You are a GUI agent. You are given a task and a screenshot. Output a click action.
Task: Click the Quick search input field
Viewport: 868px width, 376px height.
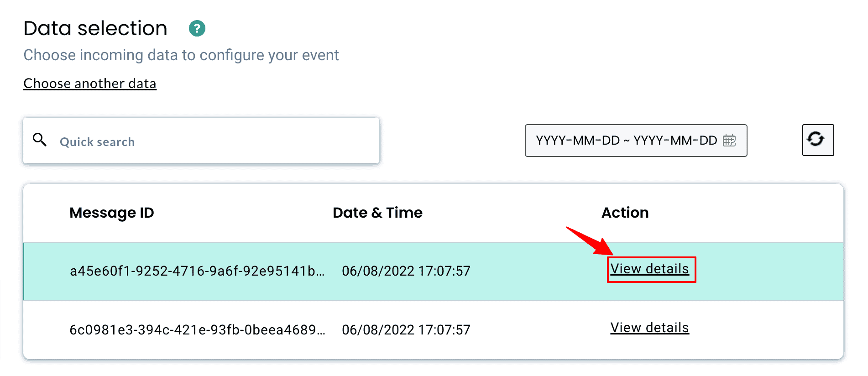(183, 141)
